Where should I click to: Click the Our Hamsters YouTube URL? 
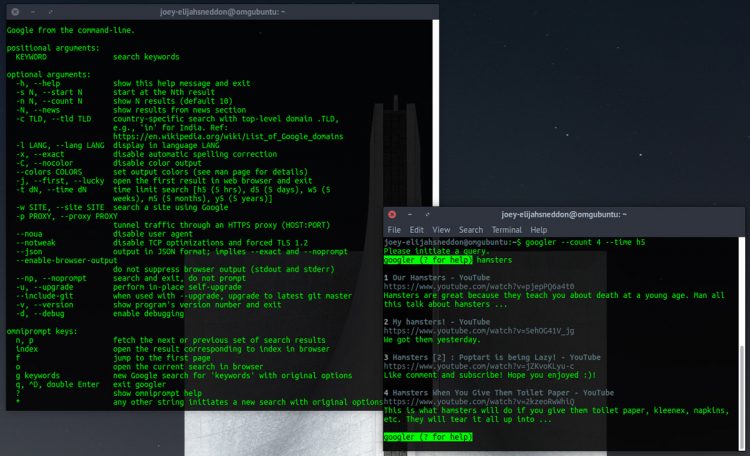pos(479,287)
